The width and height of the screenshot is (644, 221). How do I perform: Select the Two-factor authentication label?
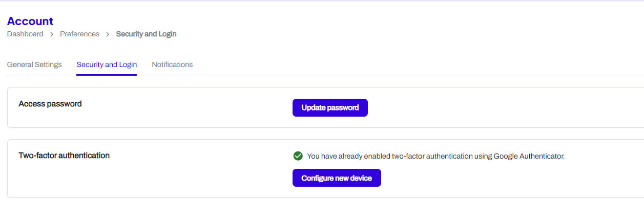click(x=64, y=155)
